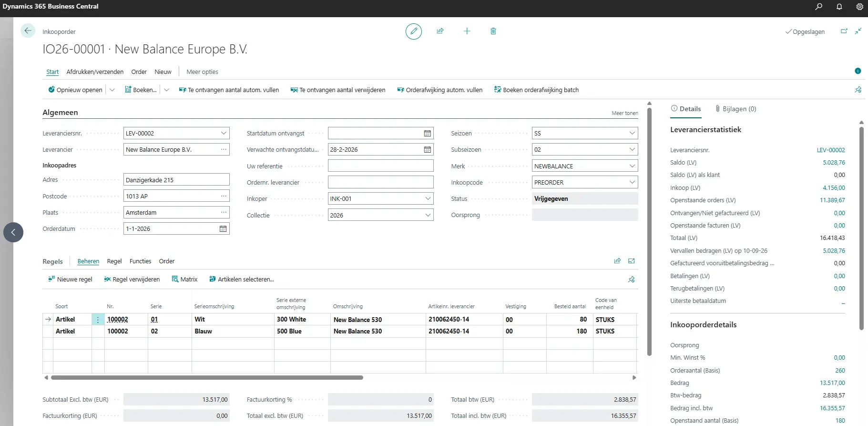This screenshot has width=868, height=426.
Task: Open Leveranciersnr. dropdown
Action: click(x=224, y=133)
